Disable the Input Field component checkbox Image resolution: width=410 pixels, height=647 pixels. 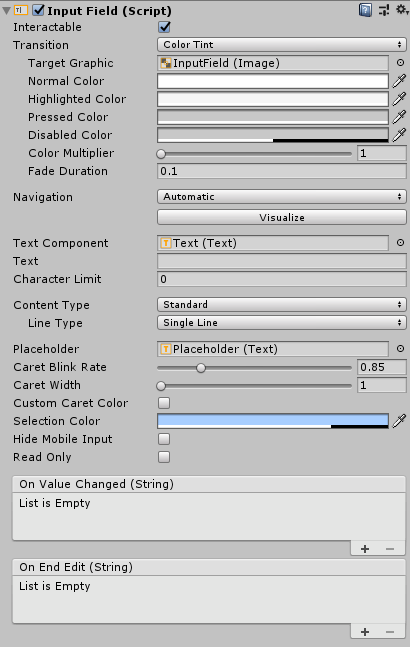pyautogui.click(x=38, y=10)
